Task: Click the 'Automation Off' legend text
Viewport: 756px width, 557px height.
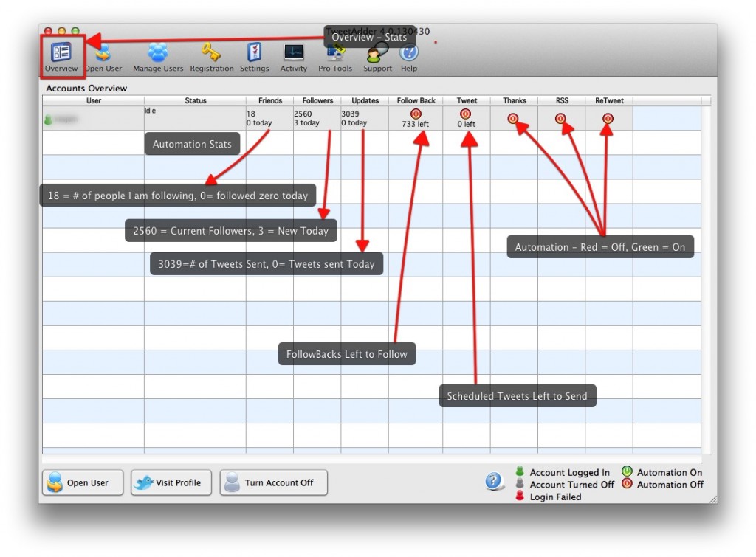Action: pyautogui.click(x=670, y=484)
